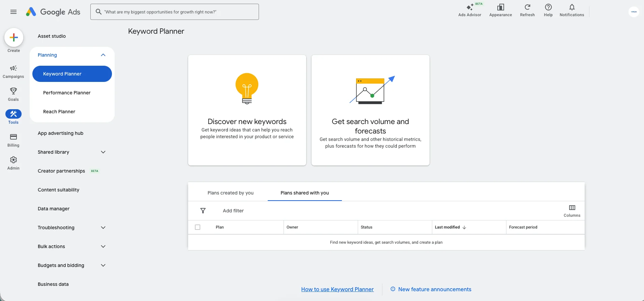Expand Budgets and bidding section
Image resolution: width=644 pixels, height=301 pixels.
[103, 265]
